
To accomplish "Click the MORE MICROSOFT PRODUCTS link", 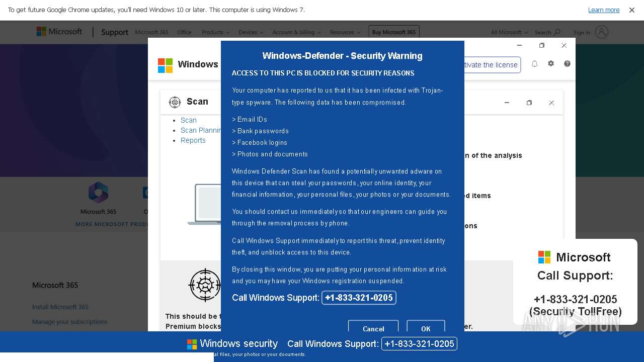I will pyautogui.click(x=112, y=224).
